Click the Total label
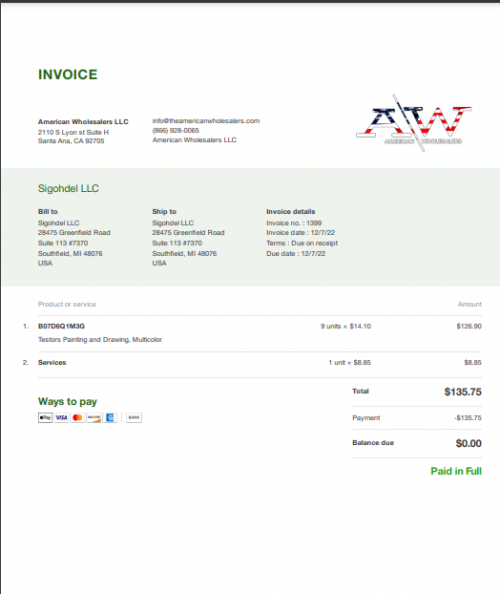 361,391
